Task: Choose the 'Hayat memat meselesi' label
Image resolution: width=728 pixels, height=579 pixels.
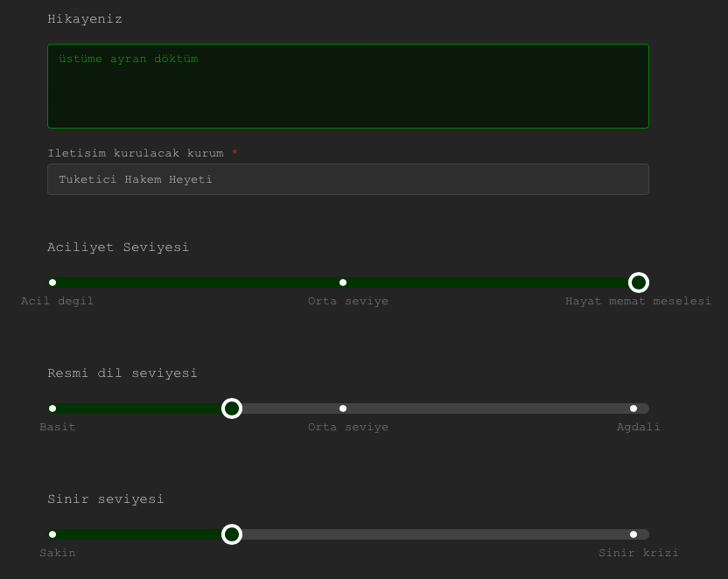Action: tap(638, 301)
